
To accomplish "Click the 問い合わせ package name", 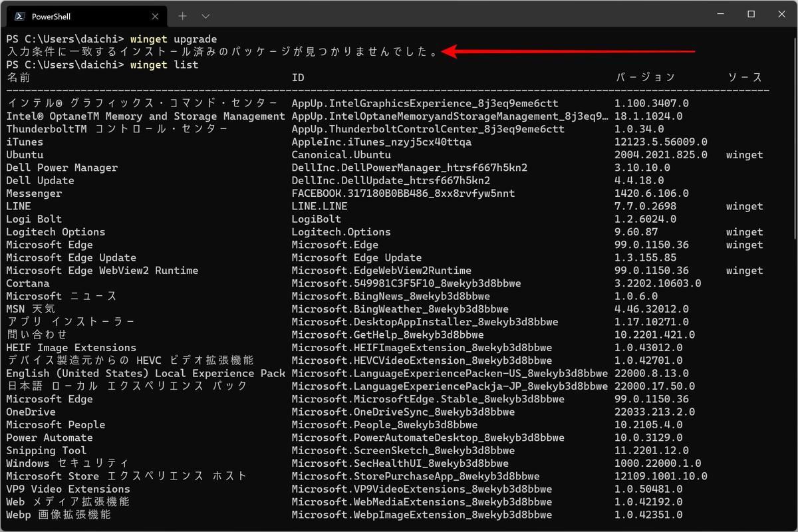I will click(37, 335).
